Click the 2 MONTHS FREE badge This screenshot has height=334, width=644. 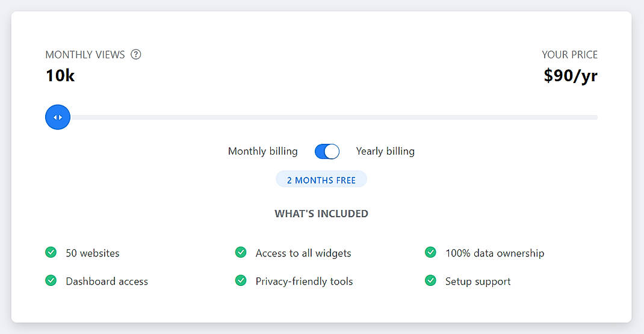321,180
